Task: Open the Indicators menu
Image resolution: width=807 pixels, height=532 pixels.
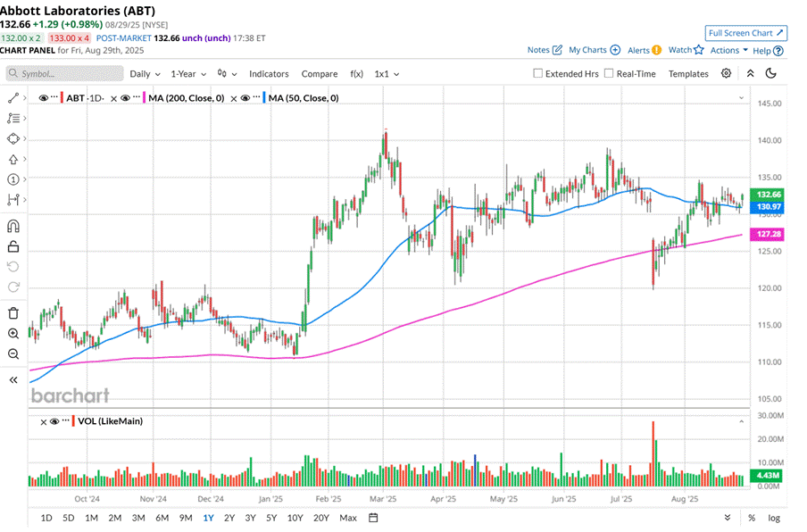Action: click(x=269, y=73)
